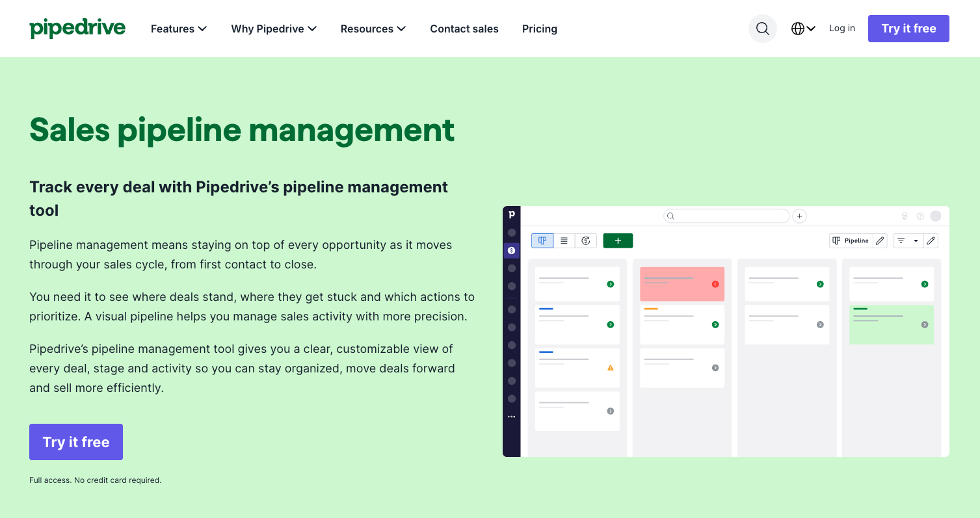Screen dimensions: 980x518
Task: Click the search field in the mockup top bar
Action: 726,216
